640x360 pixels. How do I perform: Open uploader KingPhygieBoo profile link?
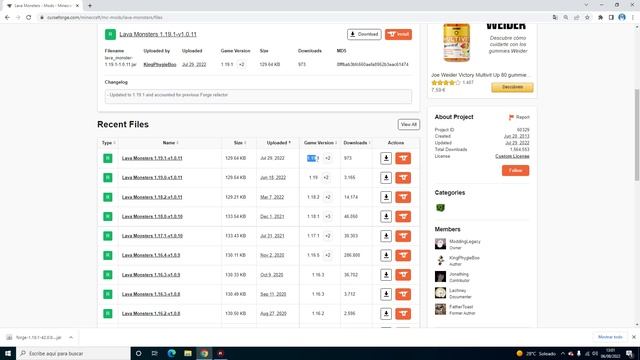160,64
